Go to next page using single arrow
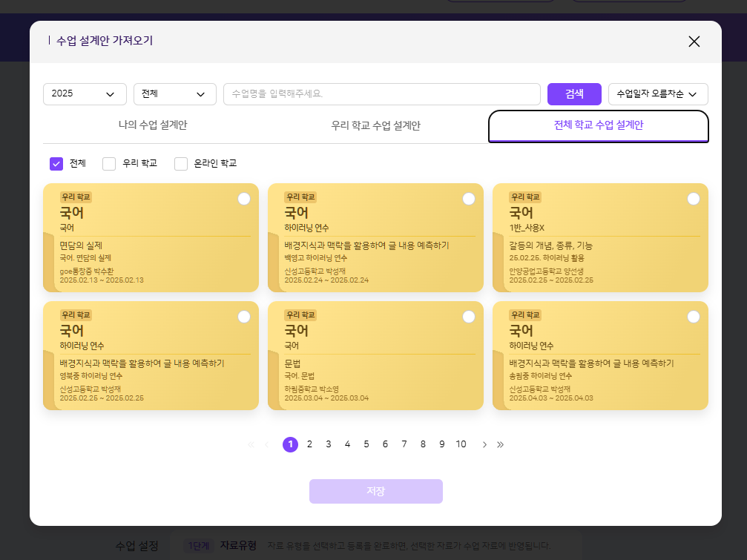The height and width of the screenshot is (560, 747). (484, 444)
